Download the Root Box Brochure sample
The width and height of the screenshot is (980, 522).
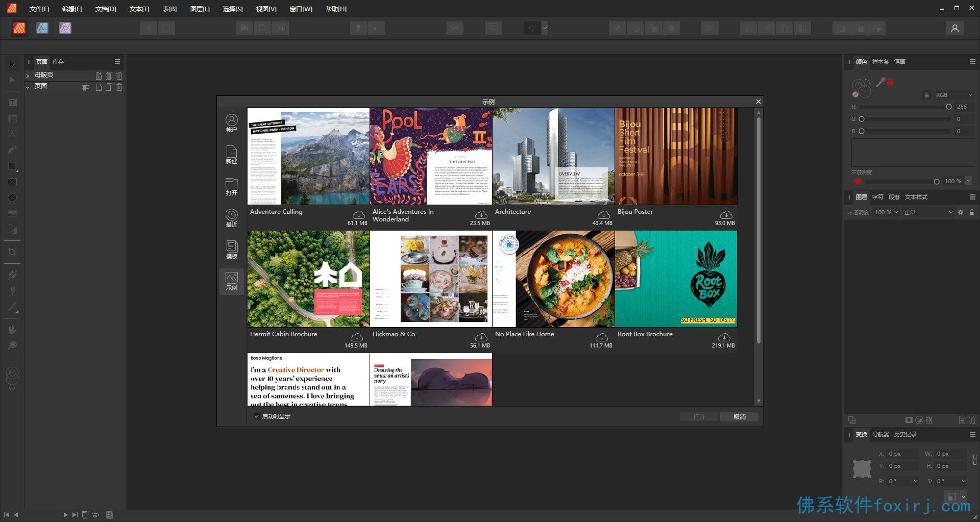point(724,337)
